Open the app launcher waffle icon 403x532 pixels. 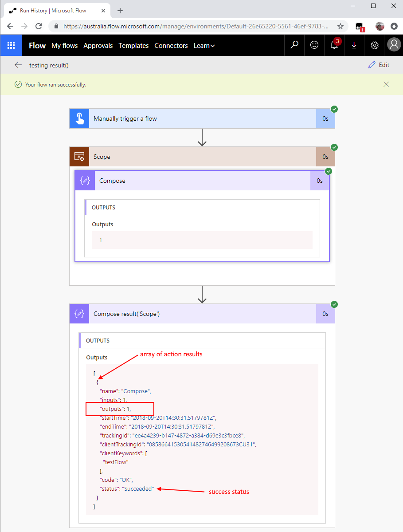(11, 45)
